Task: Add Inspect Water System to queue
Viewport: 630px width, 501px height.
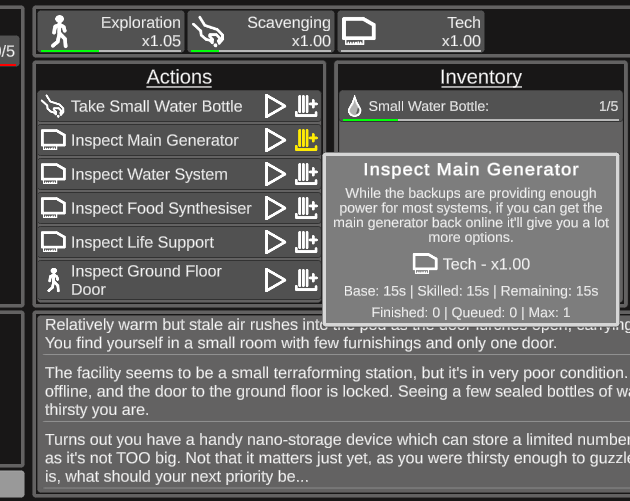Action: [x=306, y=175]
